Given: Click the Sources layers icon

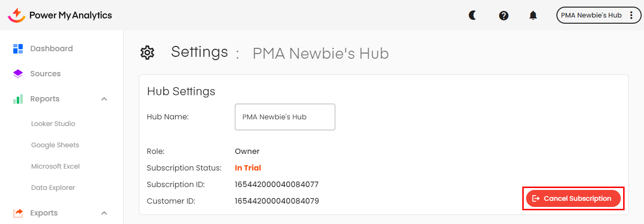Looking at the screenshot, I should click(18, 74).
